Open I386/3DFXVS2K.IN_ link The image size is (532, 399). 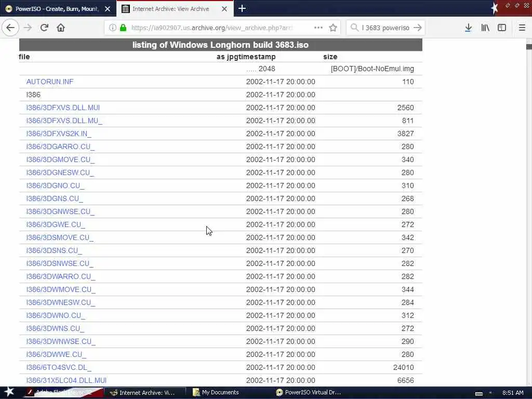click(x=59, y=134)
